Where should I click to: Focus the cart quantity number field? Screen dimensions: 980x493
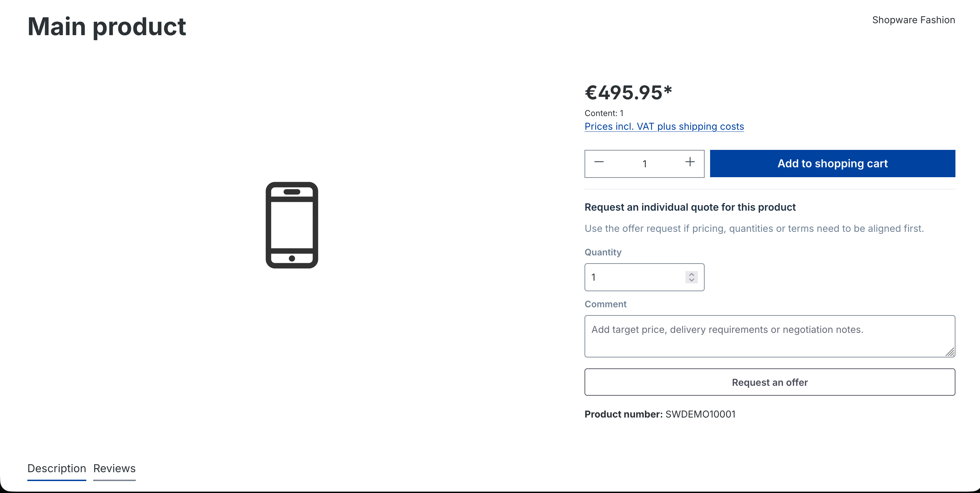click(x=645, y=164)
